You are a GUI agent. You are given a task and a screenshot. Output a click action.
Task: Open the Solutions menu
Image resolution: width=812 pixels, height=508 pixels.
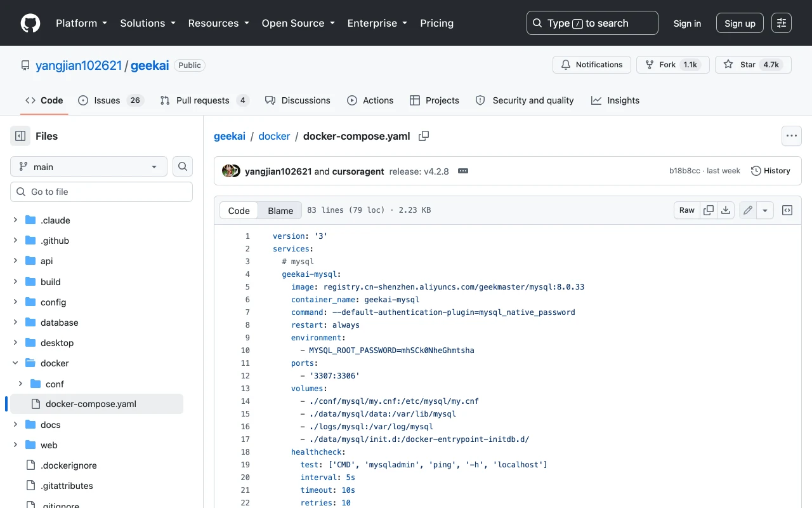click(147, 23)
